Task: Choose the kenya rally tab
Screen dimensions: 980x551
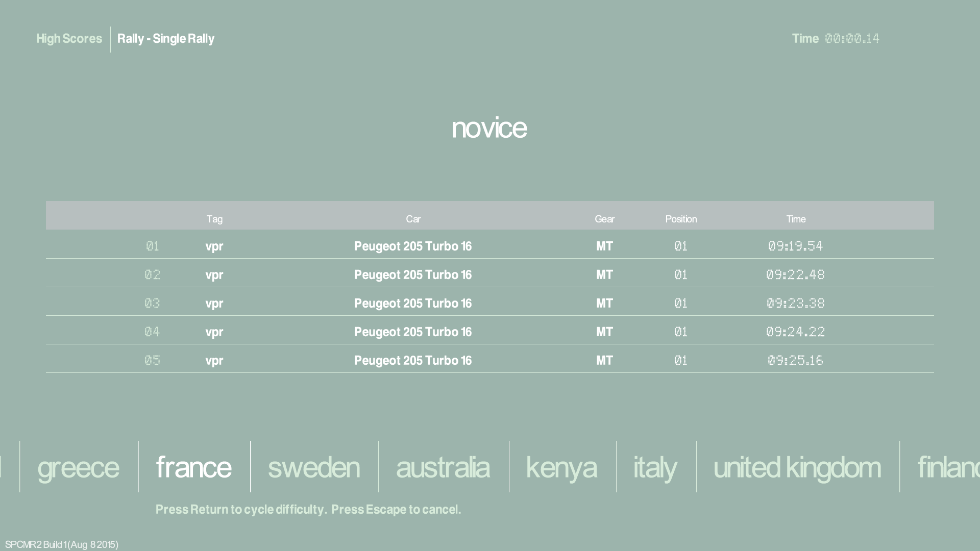Action: [561, 467]
